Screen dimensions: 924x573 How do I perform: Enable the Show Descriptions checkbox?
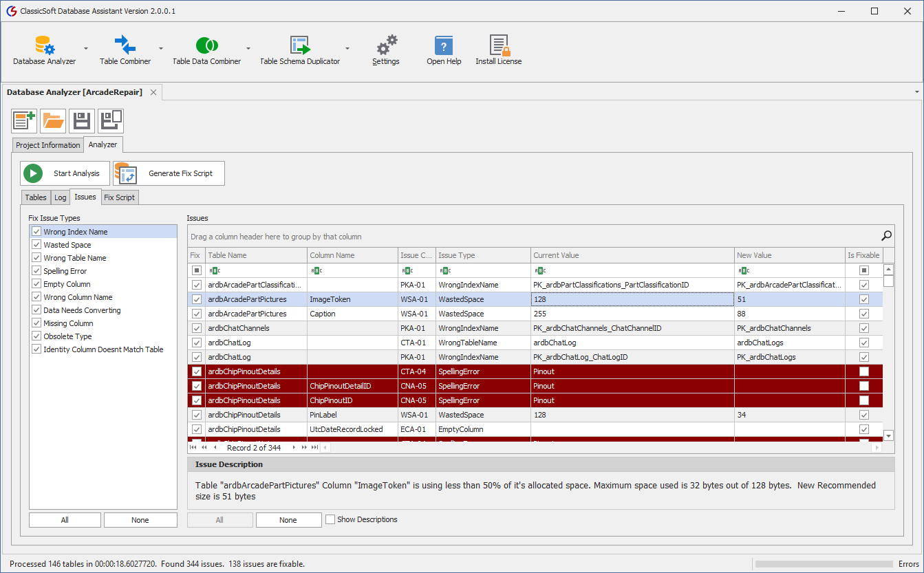pos(329,519)
